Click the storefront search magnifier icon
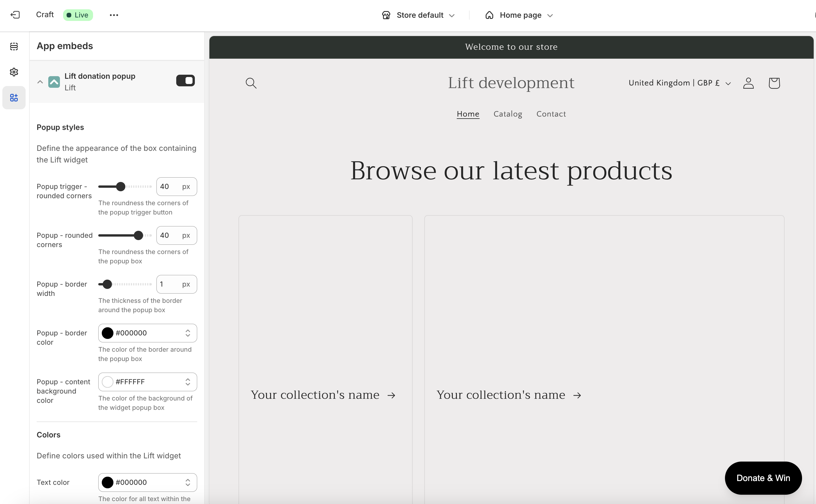Image resolution: width=816 pixels, height=504 pixels. [x=251, y=83]
